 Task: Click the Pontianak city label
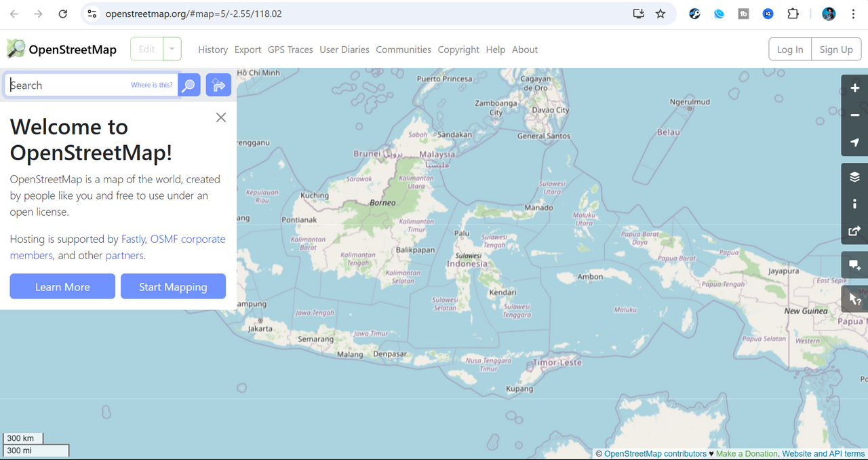pos(299,220)
